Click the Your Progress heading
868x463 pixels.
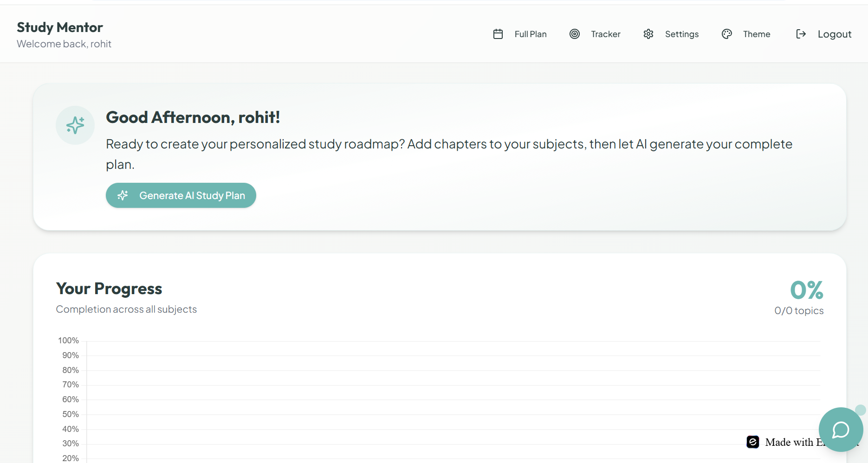click(109, 289)
